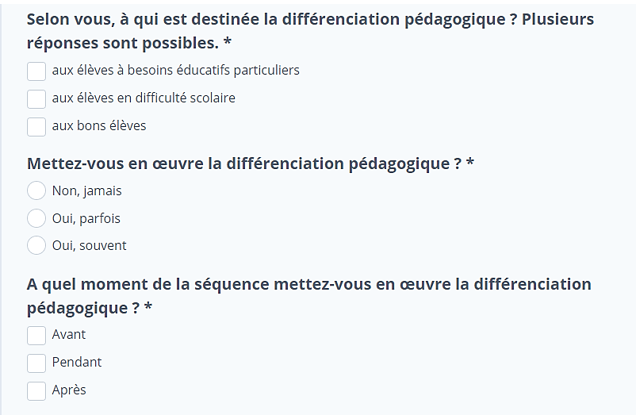
Task: Click the 'aux élèves à besoins éducatifs particuliers' label text
Action: click(x=175, y=71)
